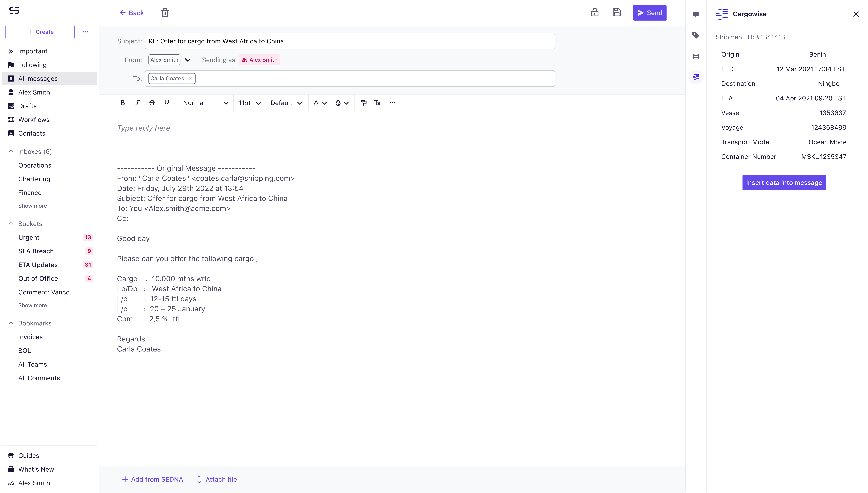Click the To recipients field

(350, 79)
